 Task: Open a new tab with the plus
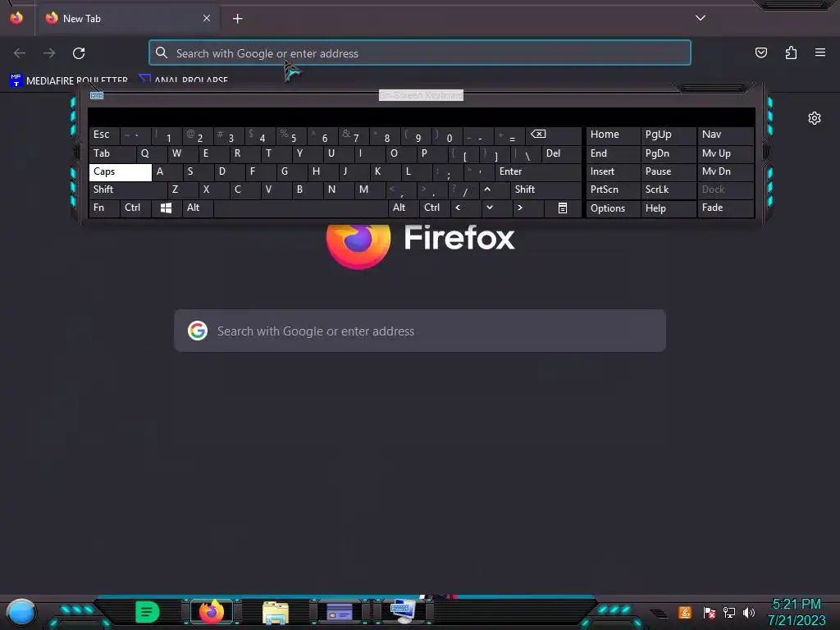(x=237, y=19)
